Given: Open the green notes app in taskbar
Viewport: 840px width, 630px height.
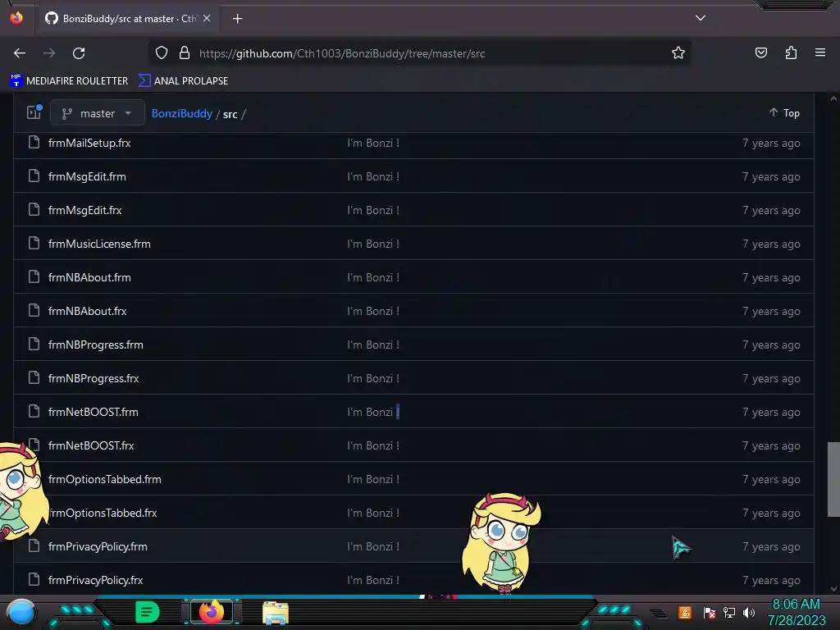Looking at the screenshot, I should point(148,612).
